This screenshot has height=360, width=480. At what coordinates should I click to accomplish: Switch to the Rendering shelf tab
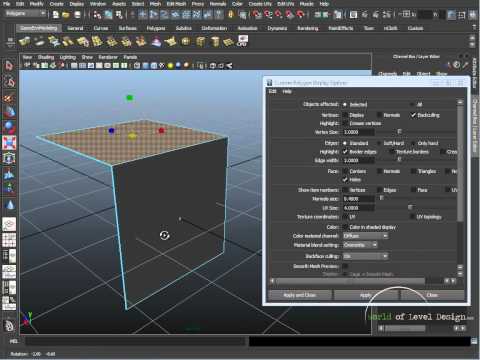[307, 28]
